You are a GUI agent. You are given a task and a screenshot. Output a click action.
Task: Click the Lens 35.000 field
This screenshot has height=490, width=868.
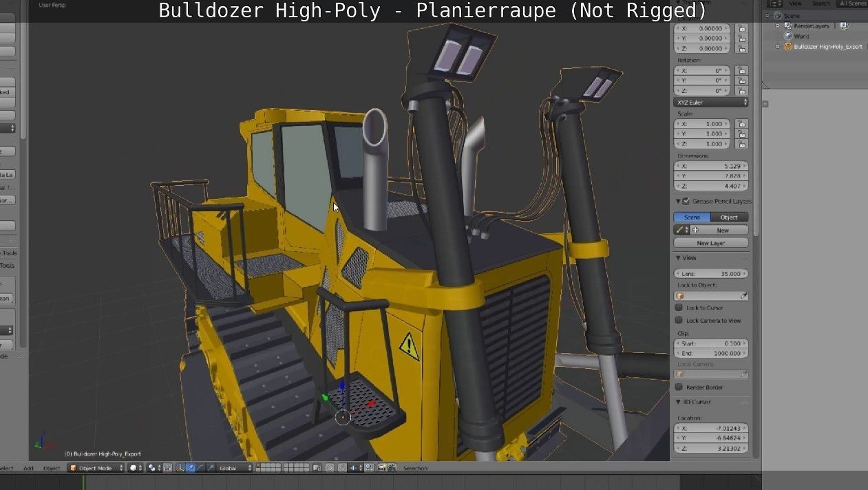click(710, 274)
